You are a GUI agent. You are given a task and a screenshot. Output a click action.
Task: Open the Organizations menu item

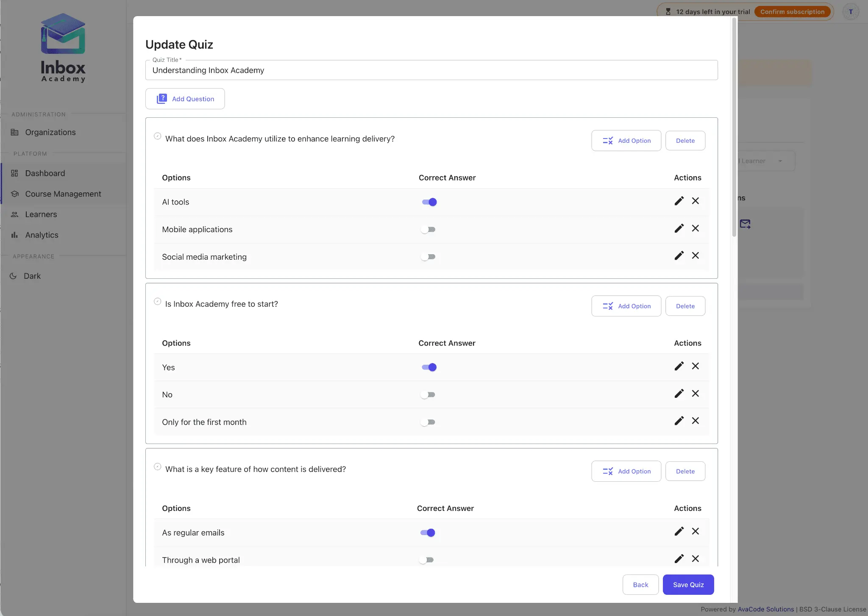(x=63, y=132)
